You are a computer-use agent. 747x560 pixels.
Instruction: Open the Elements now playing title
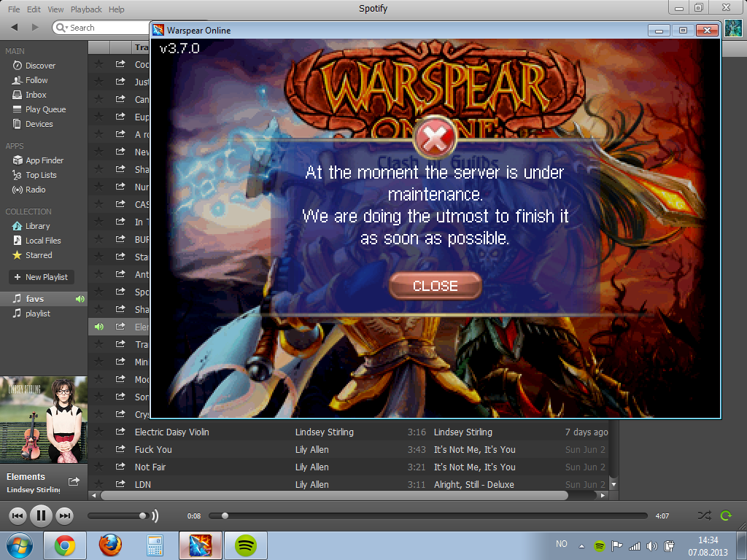[26, 477]
